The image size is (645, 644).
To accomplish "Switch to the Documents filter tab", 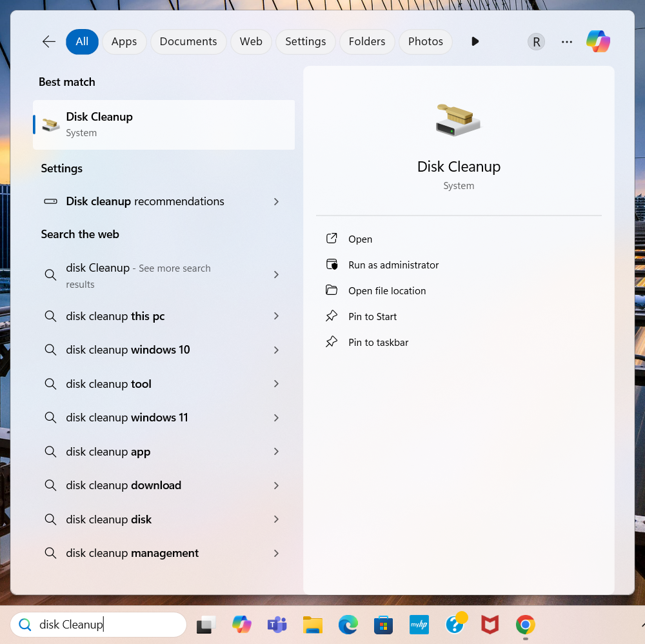I will tap(188, 41).
